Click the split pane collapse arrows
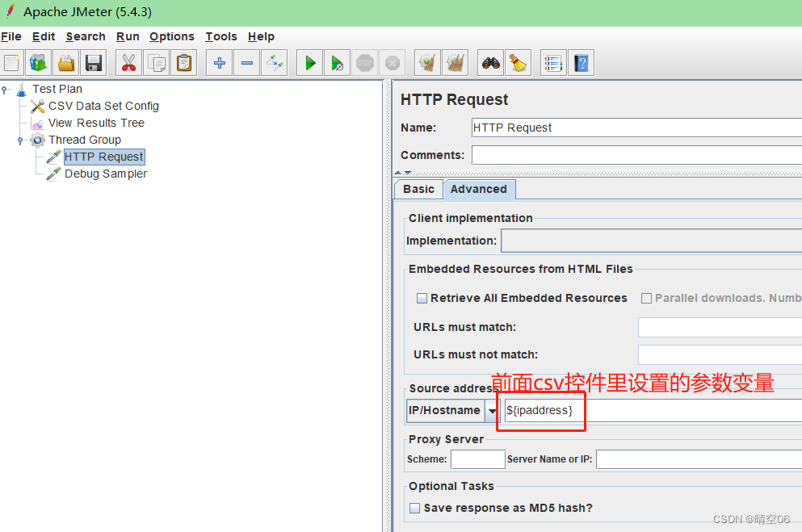This screenshot has width=802, height=532. point(403,173)
